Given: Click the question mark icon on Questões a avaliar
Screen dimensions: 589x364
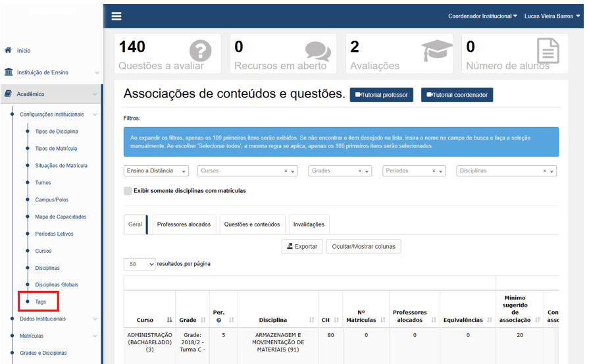Looking at the screenshot, I should pos(200,51).
